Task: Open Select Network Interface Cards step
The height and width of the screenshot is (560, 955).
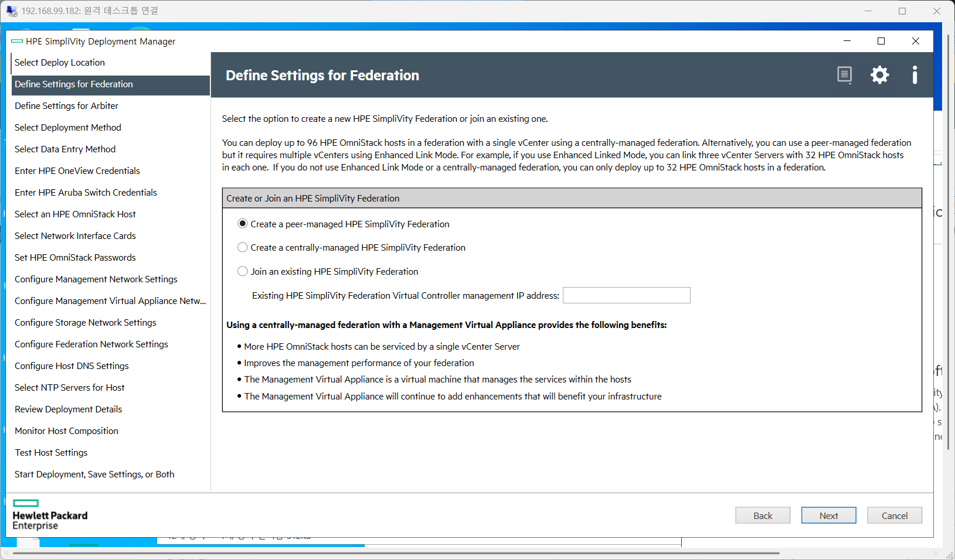Action: (x=110, y=236)
